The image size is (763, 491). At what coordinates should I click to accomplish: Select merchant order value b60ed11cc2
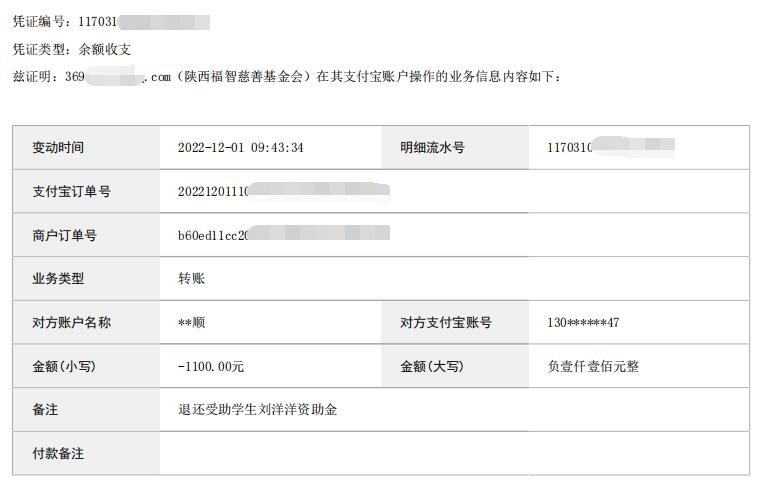pos(283,235)
